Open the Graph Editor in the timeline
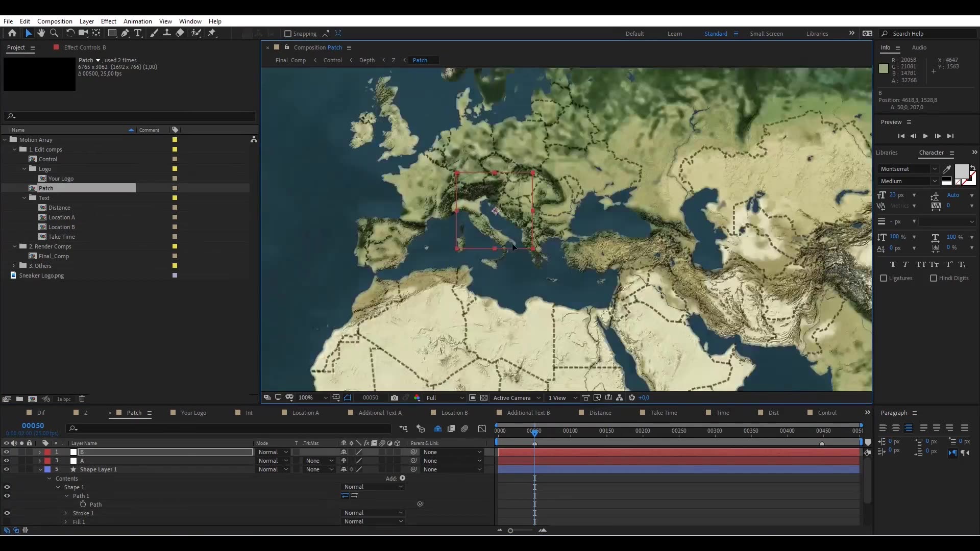 tap(482, 429)
